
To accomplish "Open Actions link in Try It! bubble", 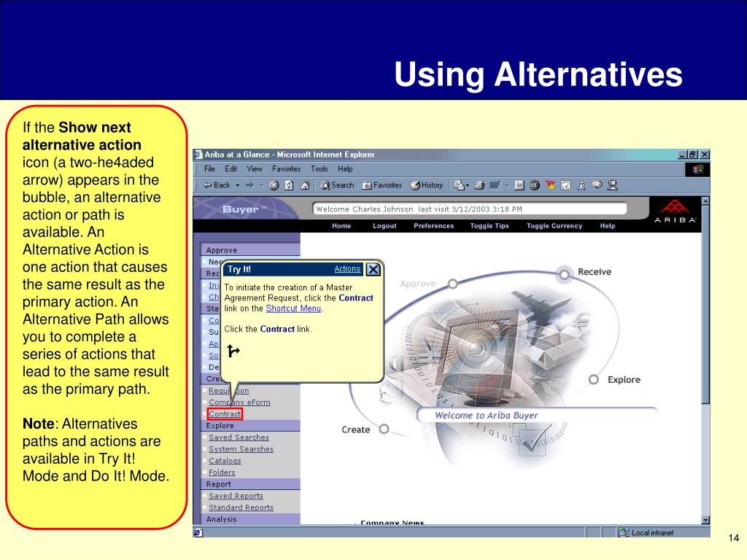I will pos(347,269).
